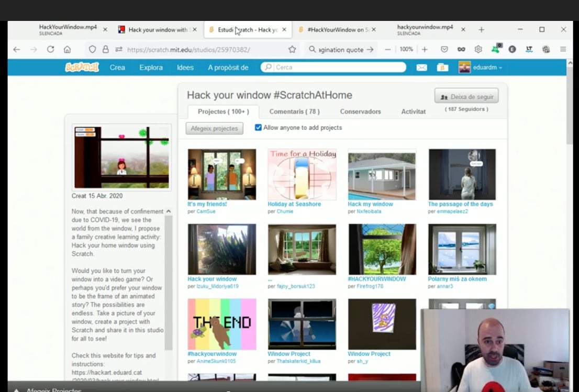Open the It's my friends! project thumbnail
Screen dimensions: 579x392
pos(221,174)
